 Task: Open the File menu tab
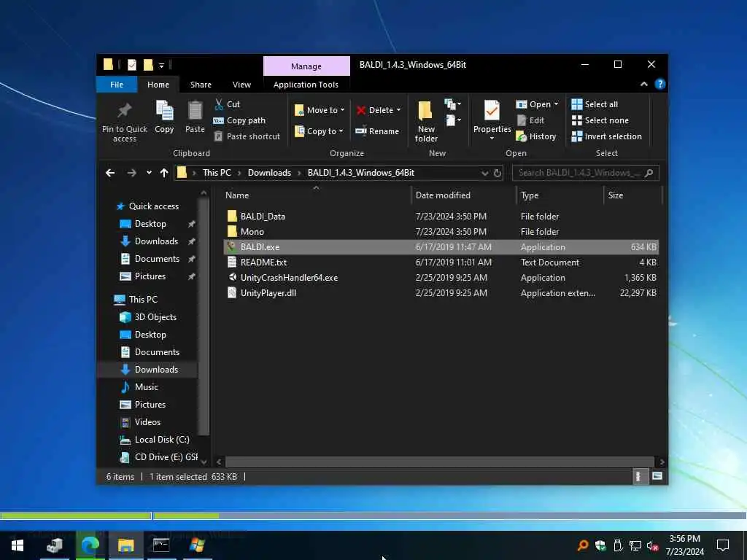117,85
